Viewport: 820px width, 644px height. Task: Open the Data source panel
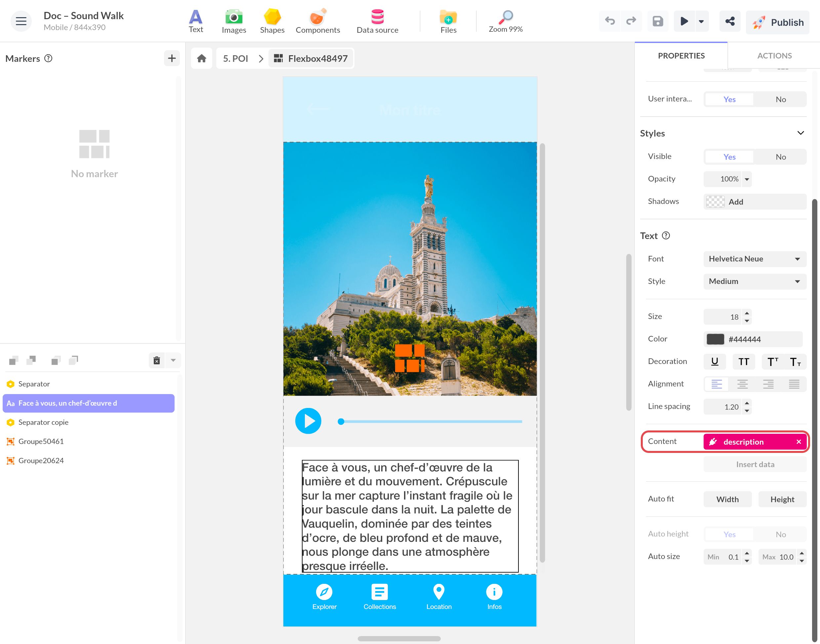[x=377, y=21]
